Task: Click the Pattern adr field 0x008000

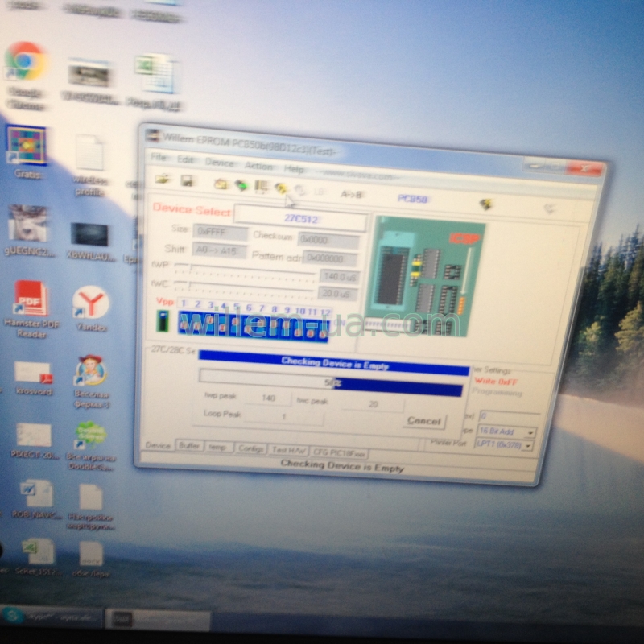Action: click(330, 258)
